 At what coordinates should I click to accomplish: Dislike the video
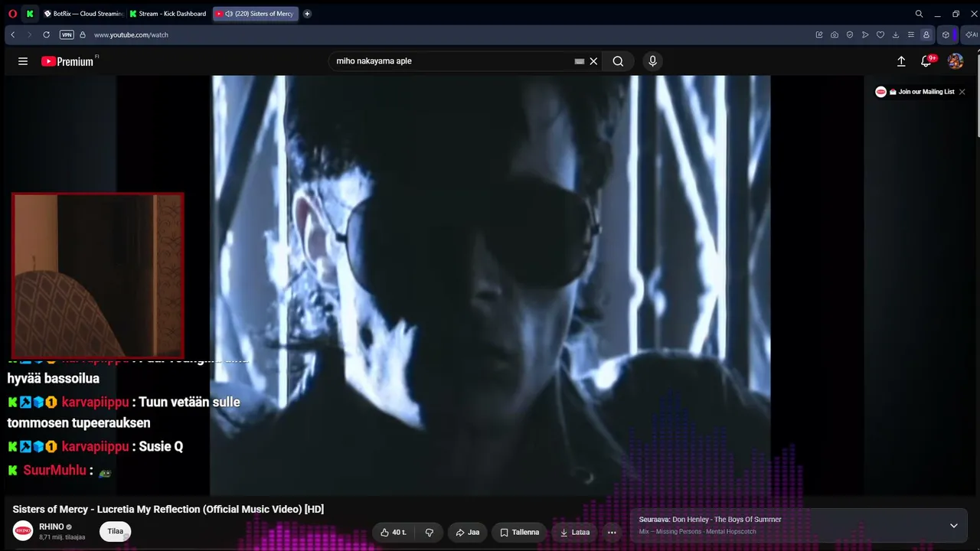click(430, 533)
